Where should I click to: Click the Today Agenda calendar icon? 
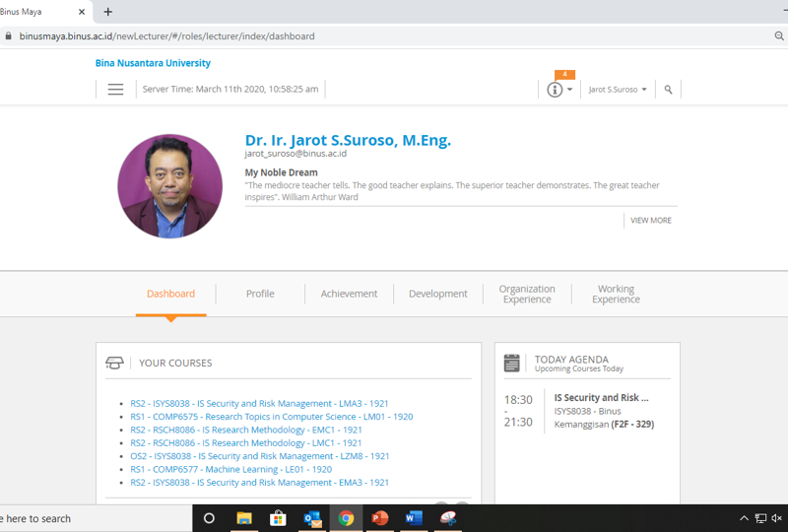coord(511,364)
